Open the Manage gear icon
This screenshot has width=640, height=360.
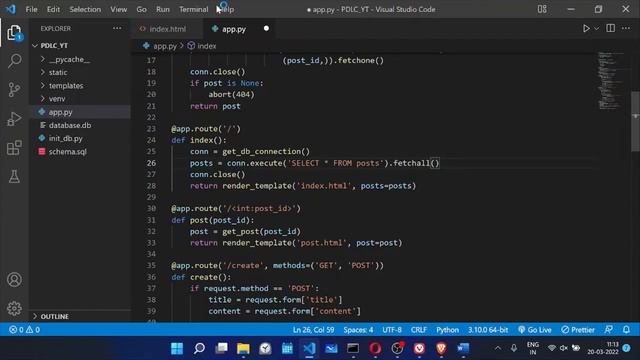[14, 309]
